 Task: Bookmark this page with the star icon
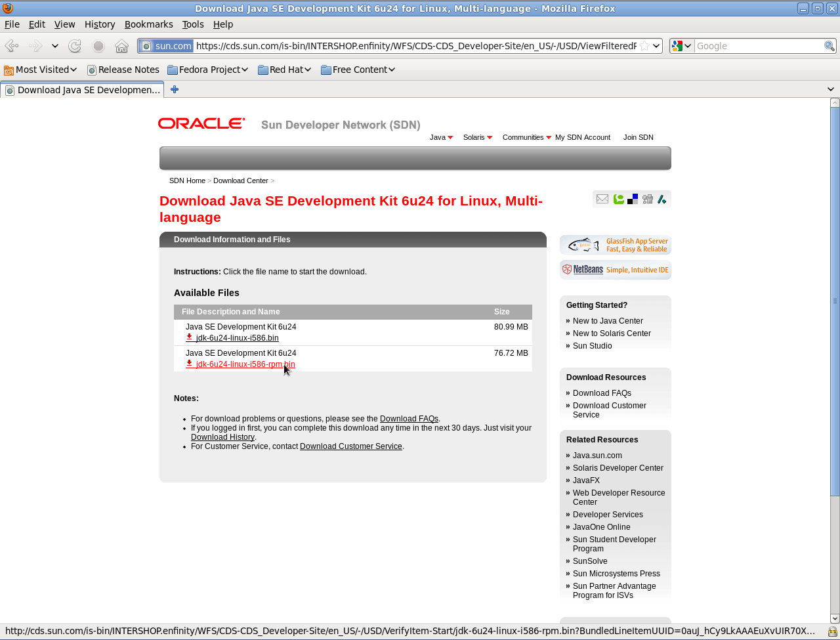644,46
